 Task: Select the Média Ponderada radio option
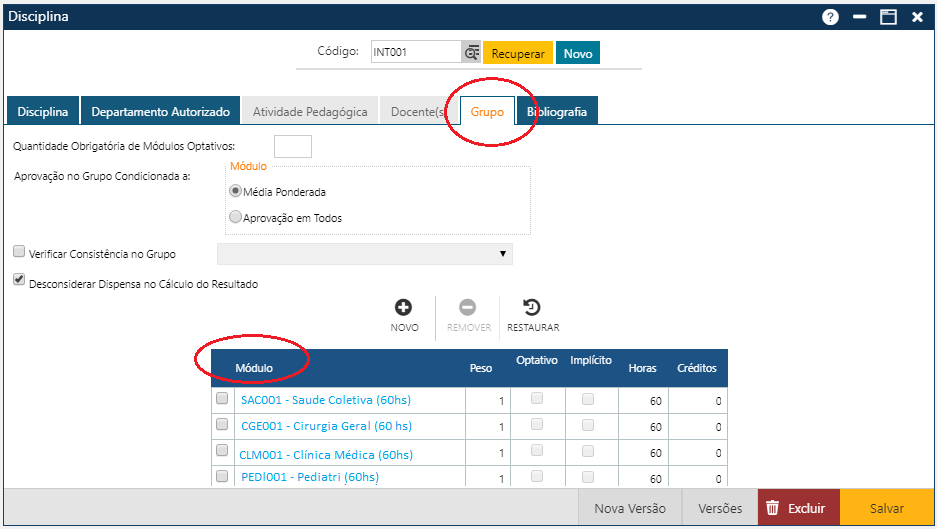236,191
